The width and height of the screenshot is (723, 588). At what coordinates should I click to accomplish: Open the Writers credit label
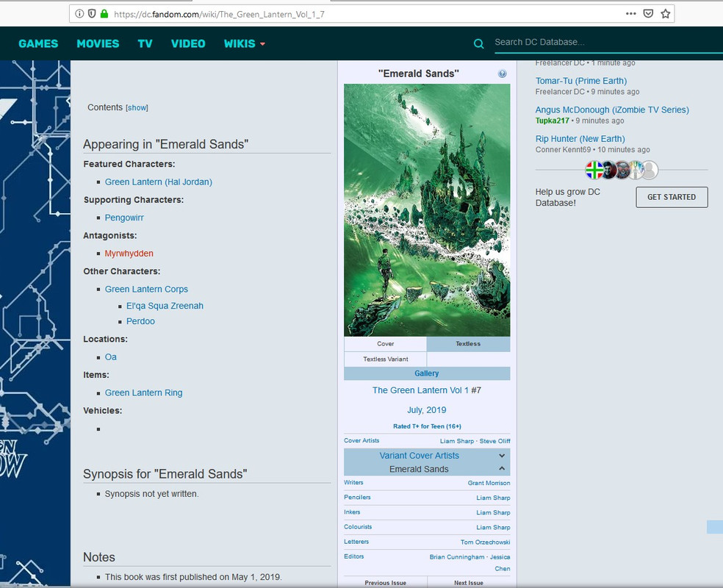point(353,482)
